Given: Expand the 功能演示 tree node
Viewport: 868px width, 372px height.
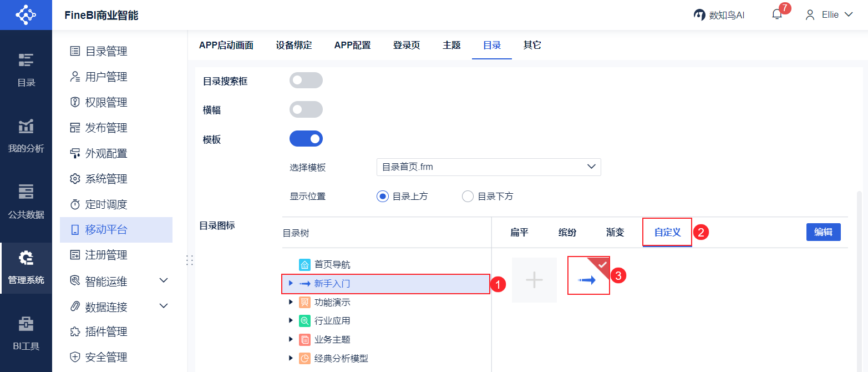Looking at the screenshot, I should [x=291, y=303].
